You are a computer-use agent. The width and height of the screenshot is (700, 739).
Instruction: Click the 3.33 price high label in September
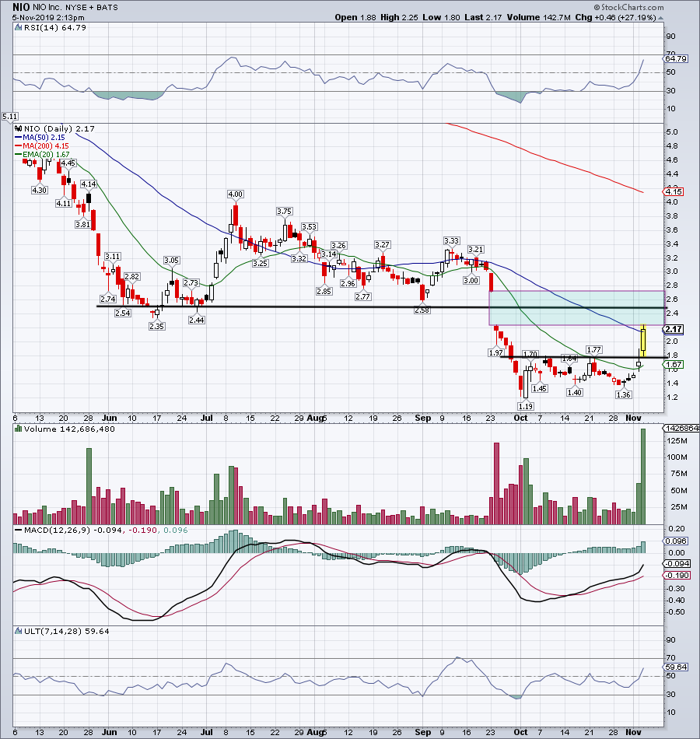click(451, 241)
